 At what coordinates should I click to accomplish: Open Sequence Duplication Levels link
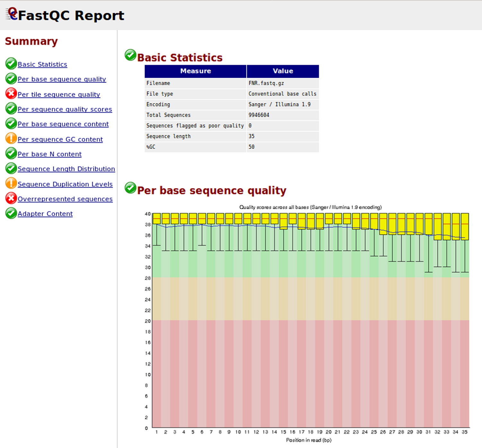click(65, 184)
